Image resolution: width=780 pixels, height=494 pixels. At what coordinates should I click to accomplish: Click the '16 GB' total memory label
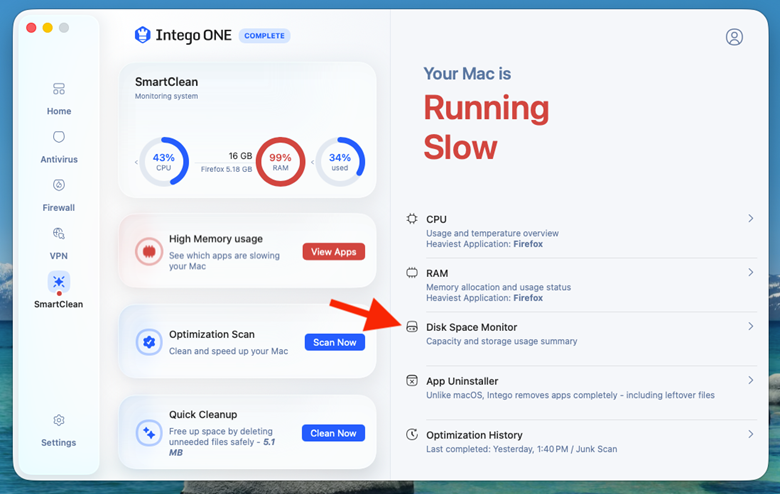[240, 156]
